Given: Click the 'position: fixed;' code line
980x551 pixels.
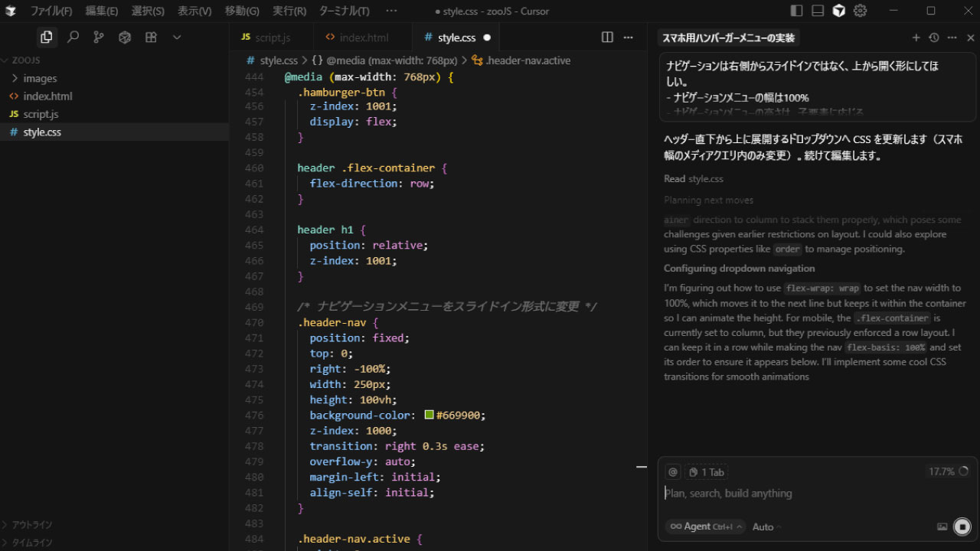Looking at the screenshot, I should pyautogui.click(x=360, y=337).
